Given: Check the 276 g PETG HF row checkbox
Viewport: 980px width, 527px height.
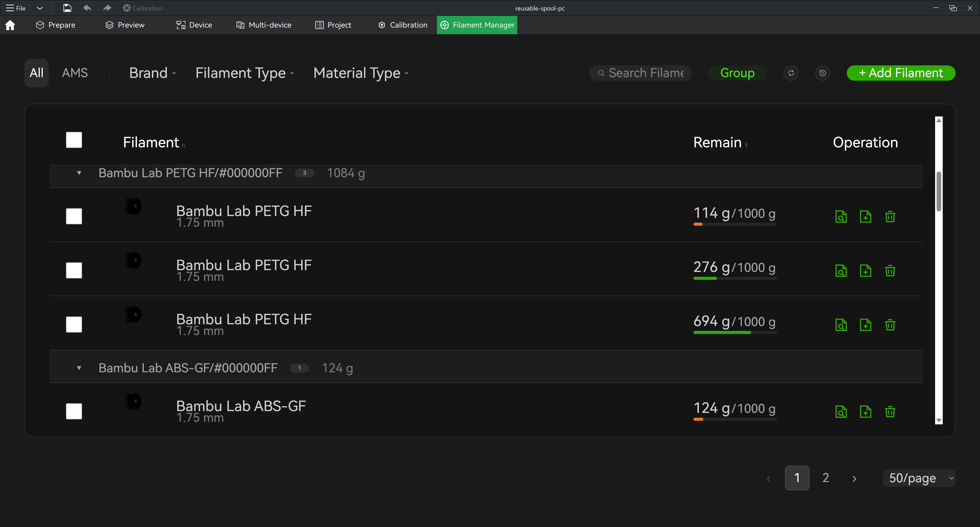Looking at the screenshot, I should (x=74, y=270).
